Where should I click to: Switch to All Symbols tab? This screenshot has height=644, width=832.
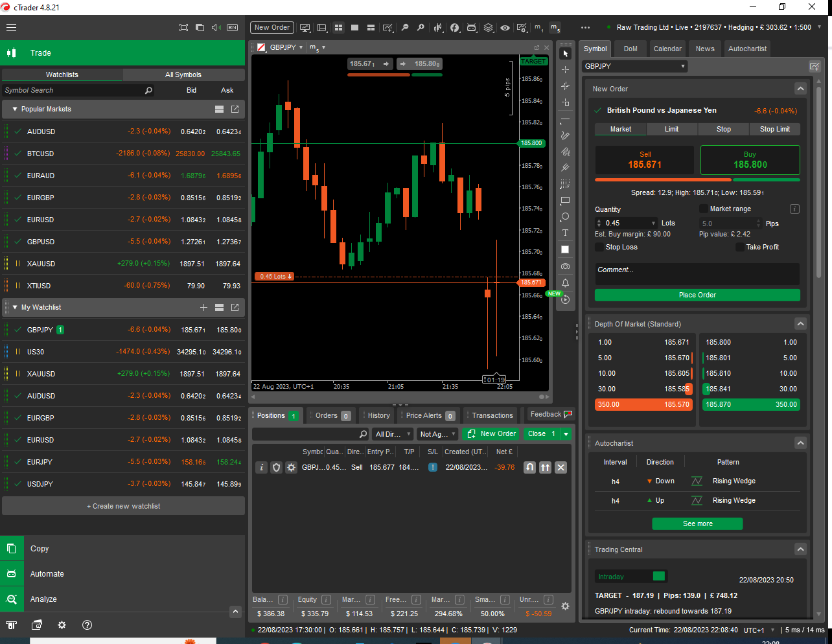183,75
